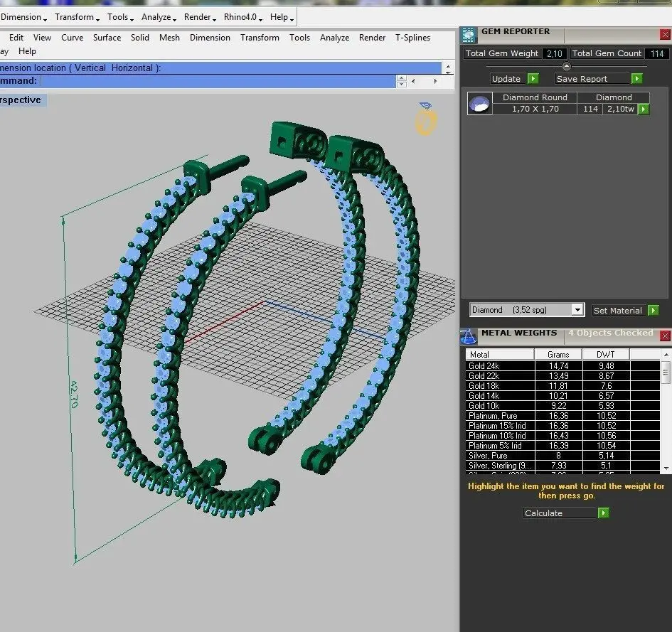Select the Platinum, Pure row
Screen dimensions: 672x632
pyautogui.click(x=562, y=416)
